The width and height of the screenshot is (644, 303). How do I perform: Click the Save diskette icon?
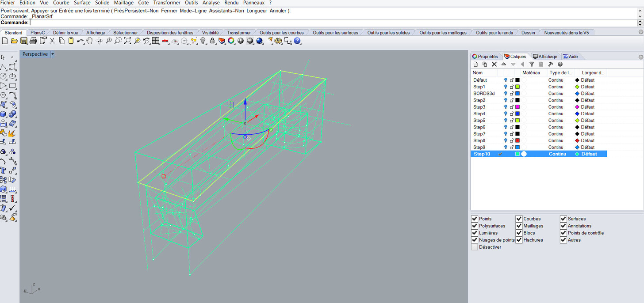coord(23,41)
